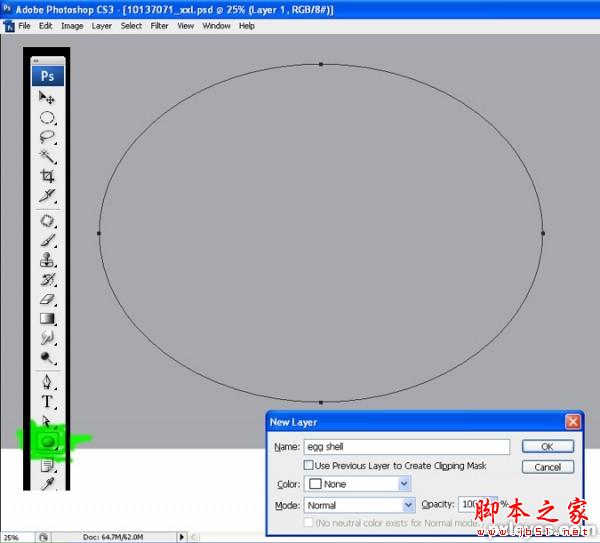Click the left anchor point of ellipse path
The image size is (600, 543).
point(99,233)
